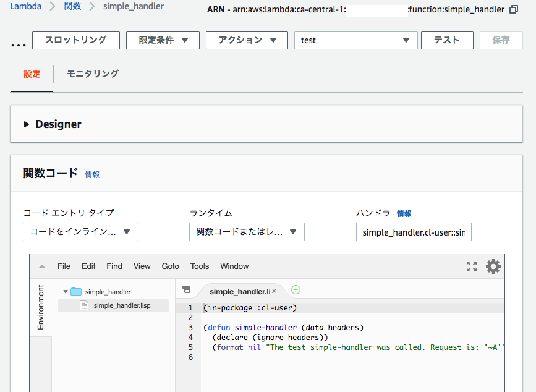Expand the Designer section
536x392 pixels.
click(27, 124)
